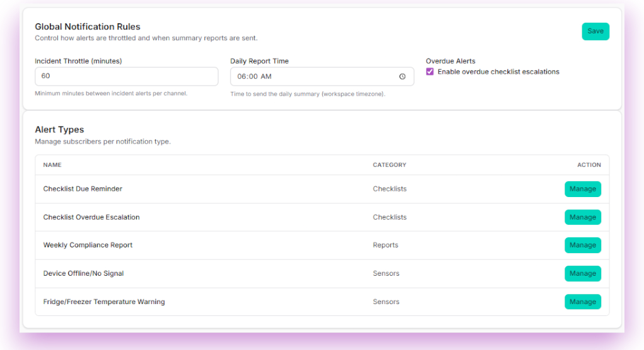Click the 'Enable overdue checklist escalations' label
The image size is (644, 350).
498,72
